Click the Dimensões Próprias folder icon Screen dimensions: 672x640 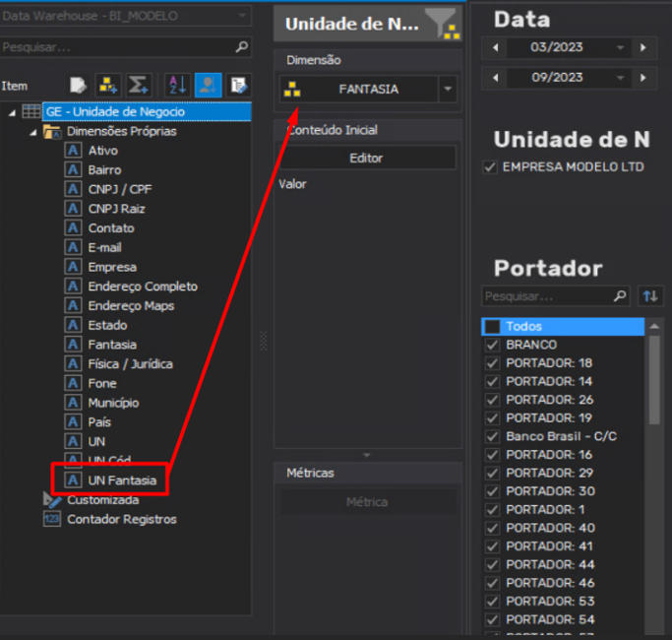(x=52, y=131)
